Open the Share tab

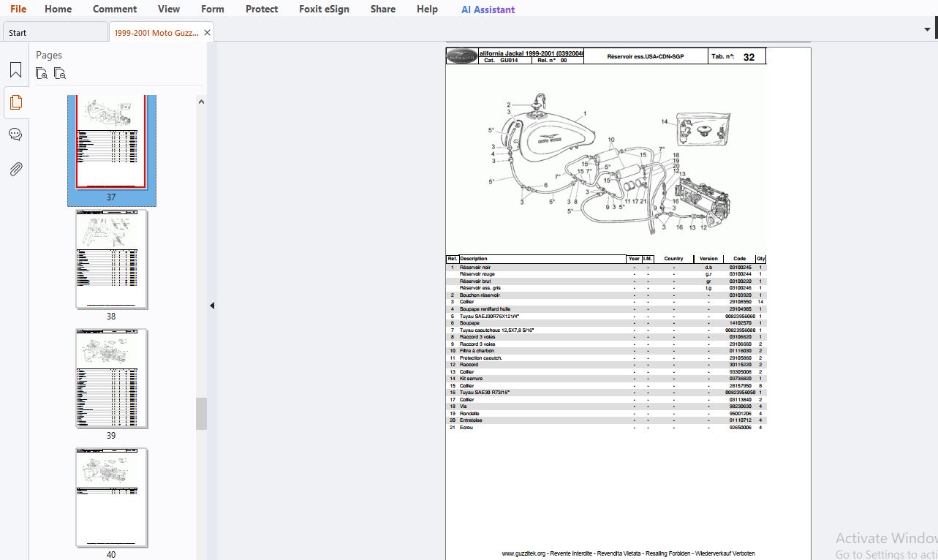(383, 9)
